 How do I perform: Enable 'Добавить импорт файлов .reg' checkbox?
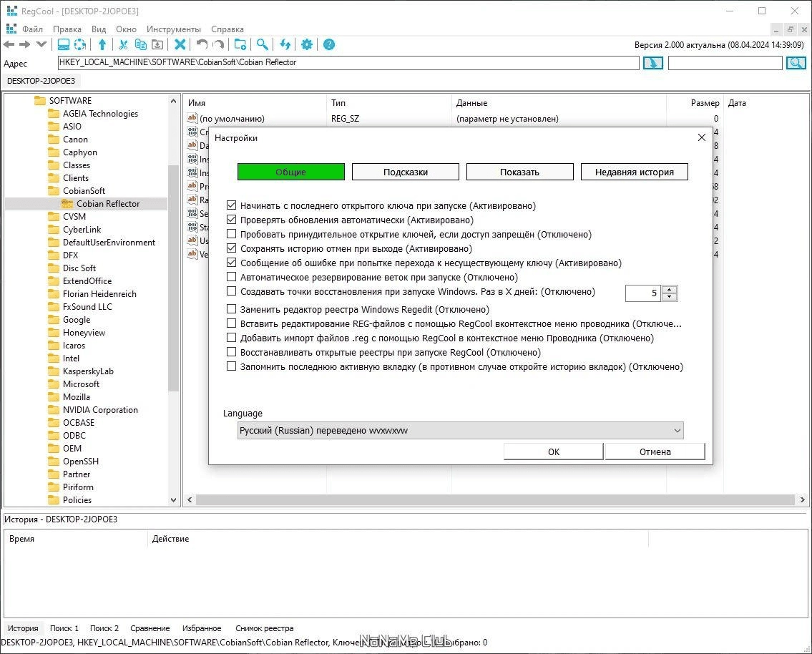(x=232, y=338)
